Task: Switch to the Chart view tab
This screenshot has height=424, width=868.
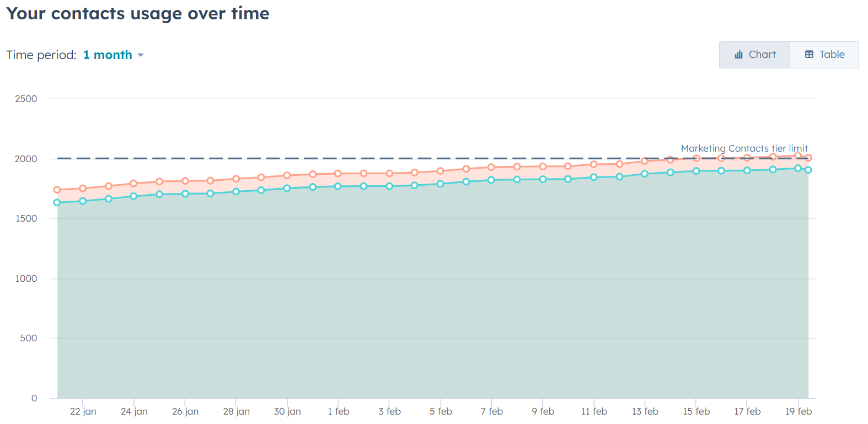Action: tap(754, 55)
